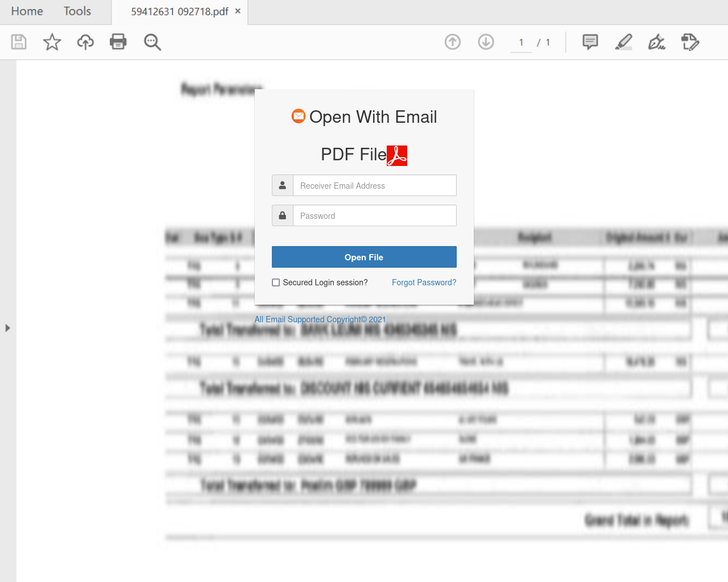Go to next page with down arrow

click(486, 42)
